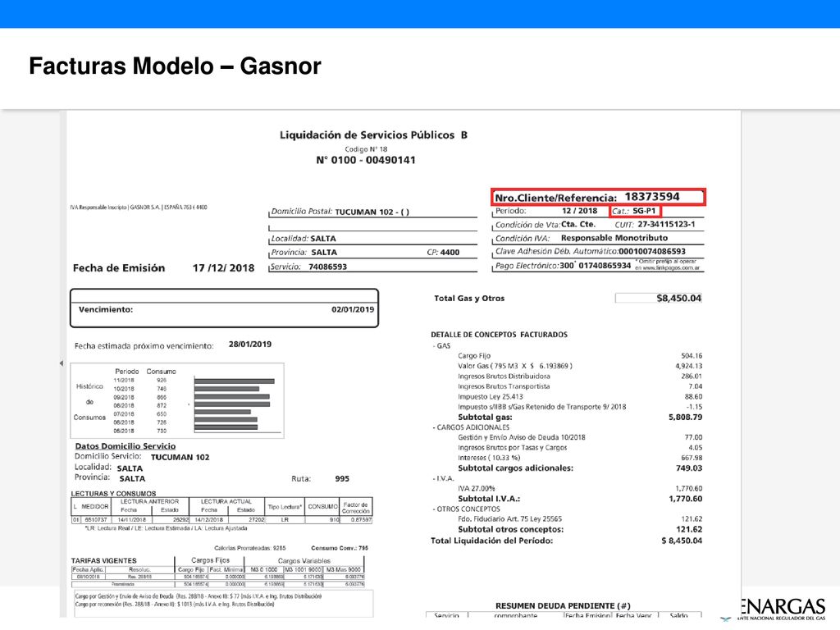Image resolution: width=840 pixels, height=630 pixels.
Task: Click service number 74086593
Action: click(327, 267)
